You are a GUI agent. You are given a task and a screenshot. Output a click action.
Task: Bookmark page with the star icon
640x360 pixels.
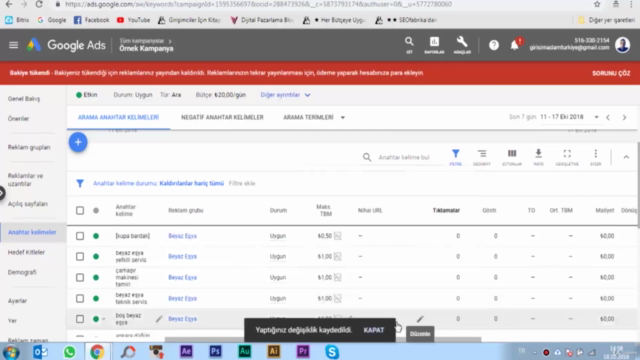click(597, 4)
